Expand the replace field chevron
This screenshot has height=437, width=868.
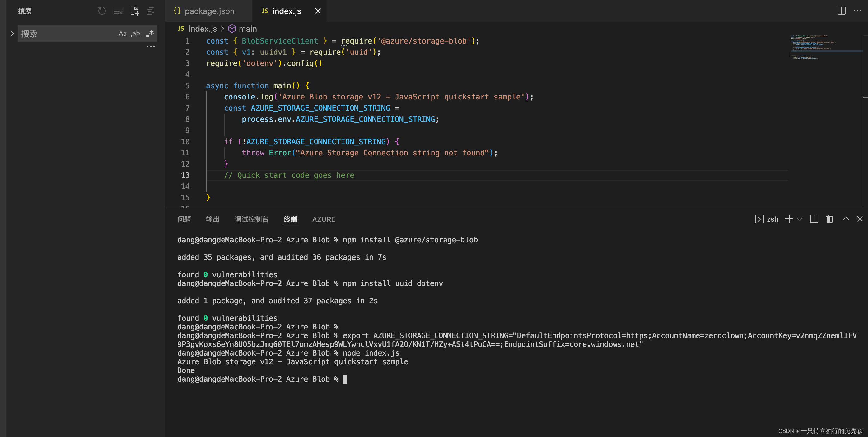(12, 34)
